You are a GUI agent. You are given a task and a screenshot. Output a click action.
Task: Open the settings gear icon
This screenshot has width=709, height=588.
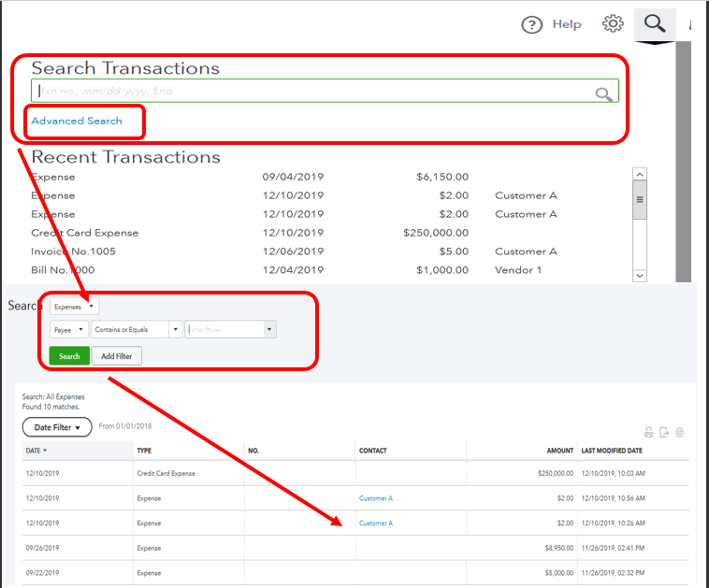613,23
